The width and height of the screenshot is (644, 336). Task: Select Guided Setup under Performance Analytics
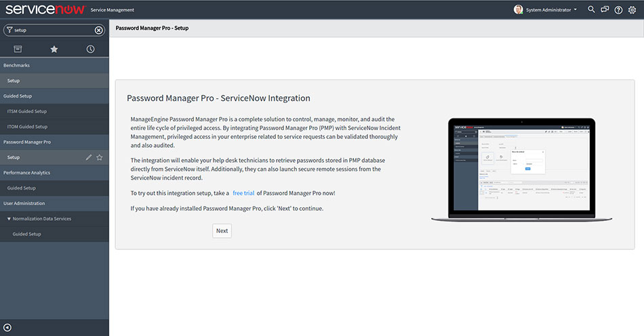[54, 188]
